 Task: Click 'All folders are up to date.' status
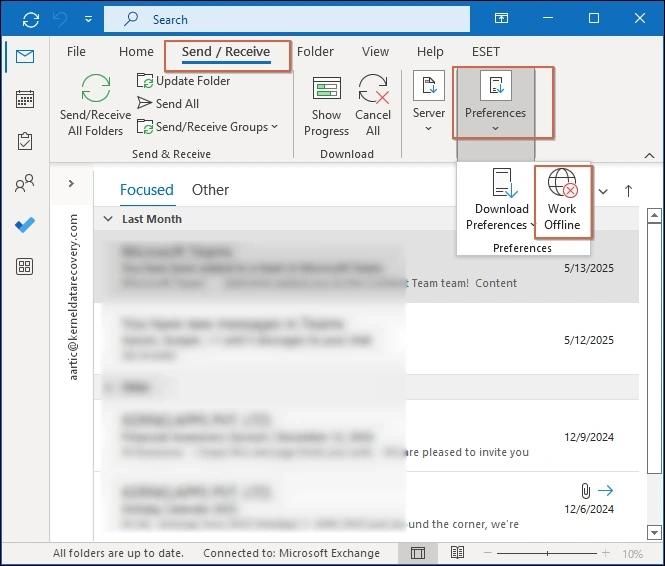point(118,553)
